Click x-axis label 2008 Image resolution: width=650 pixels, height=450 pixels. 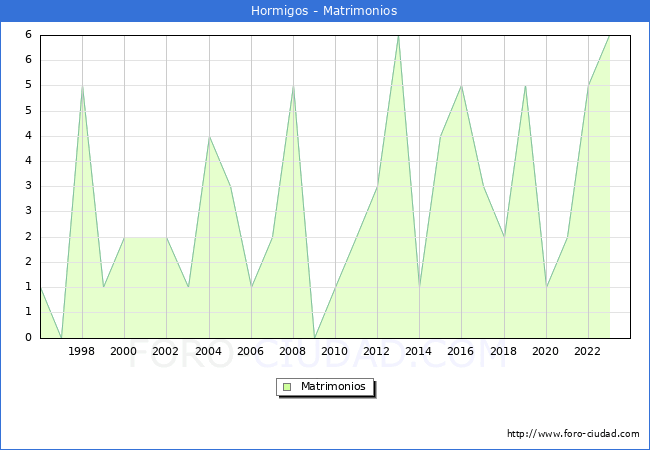tap(293, 351)
